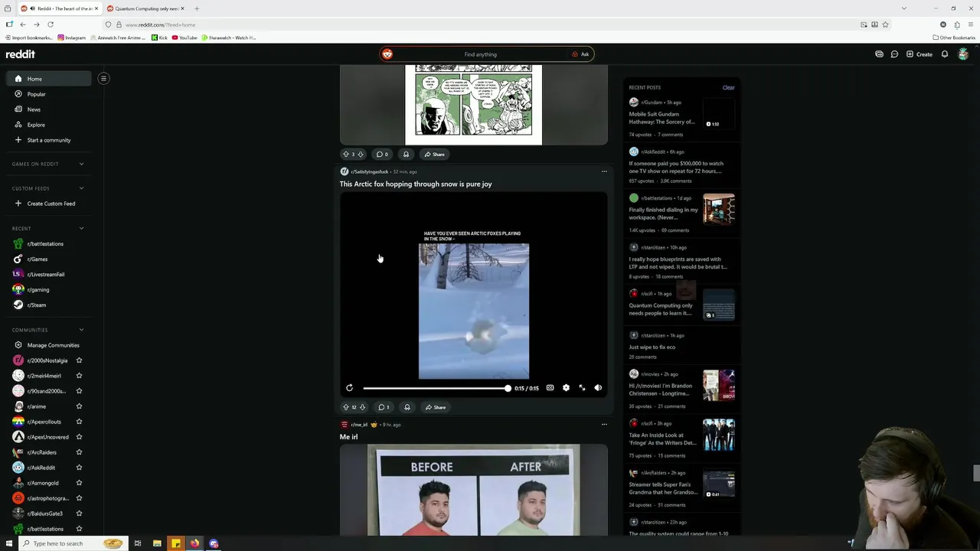Reload the page in the browser
Image resolution: width=980 pixels, height=551 pixels.
point(51,24)
